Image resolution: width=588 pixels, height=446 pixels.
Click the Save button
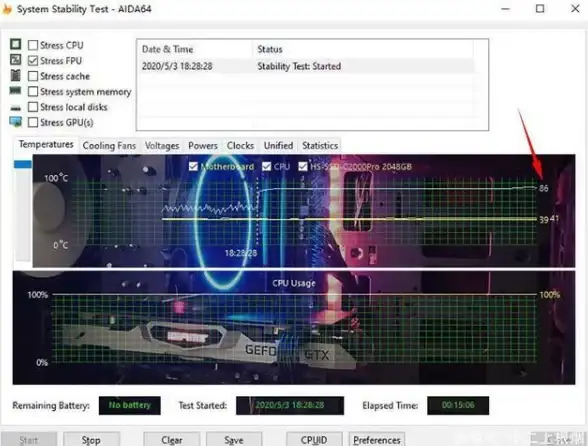tap(234, 439)
